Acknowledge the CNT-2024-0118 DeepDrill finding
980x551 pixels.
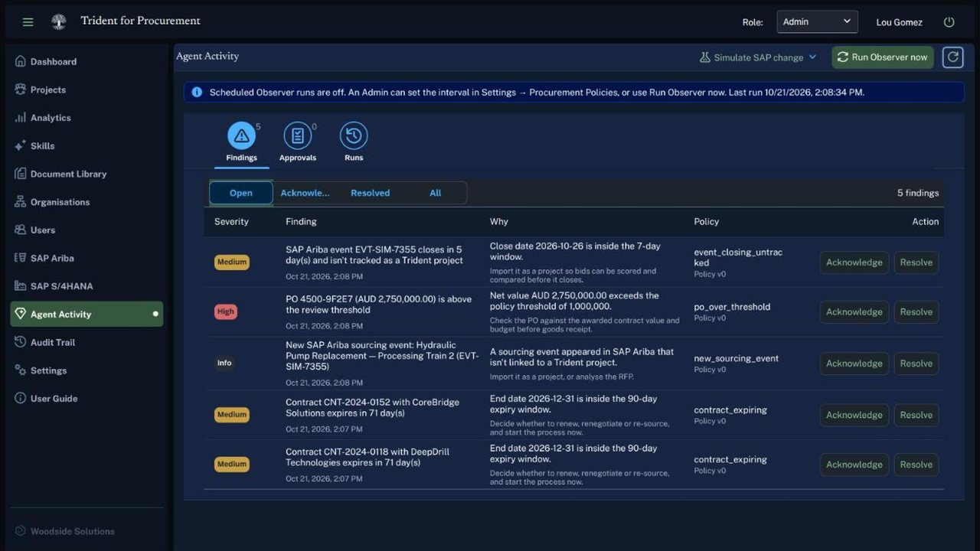(x=854, y=465)
